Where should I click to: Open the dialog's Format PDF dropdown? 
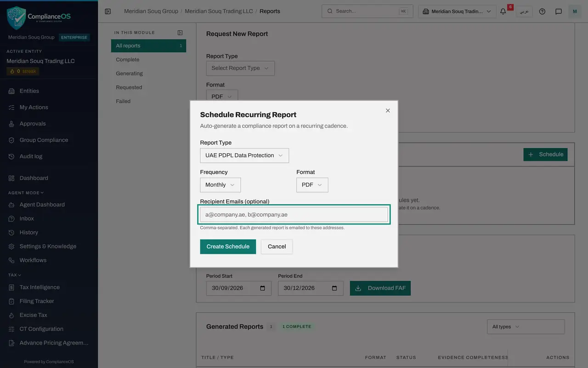(312, 185)
